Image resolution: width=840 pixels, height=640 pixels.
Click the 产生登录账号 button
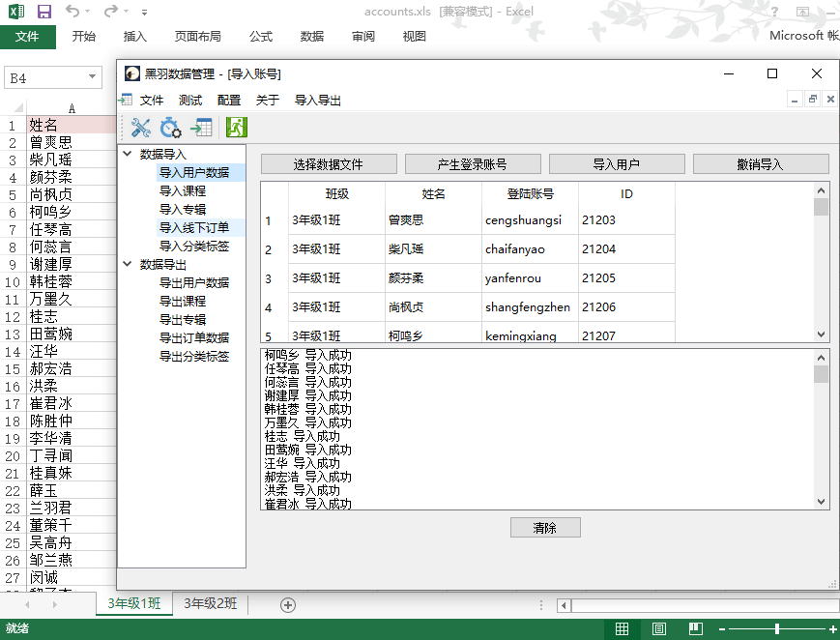pyautogui.click(x=473, y=164)
